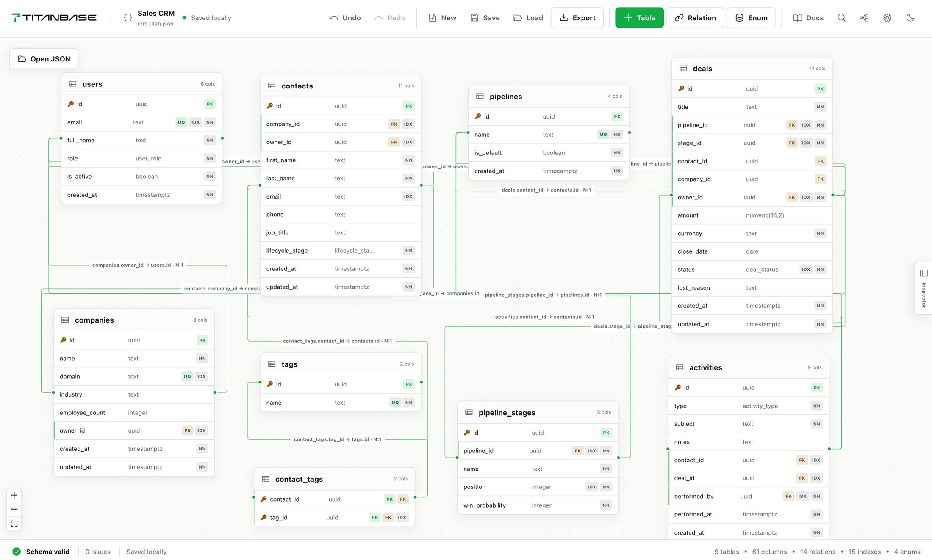Save the current schema
The height and width of the screenshot is (560, 932).
pos(485,18)
